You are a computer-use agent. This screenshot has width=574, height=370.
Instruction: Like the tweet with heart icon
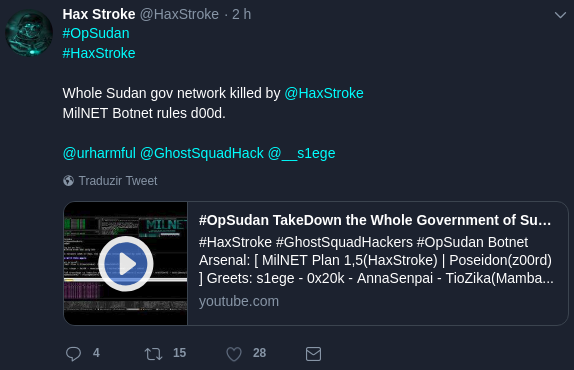tap(234, 354)
